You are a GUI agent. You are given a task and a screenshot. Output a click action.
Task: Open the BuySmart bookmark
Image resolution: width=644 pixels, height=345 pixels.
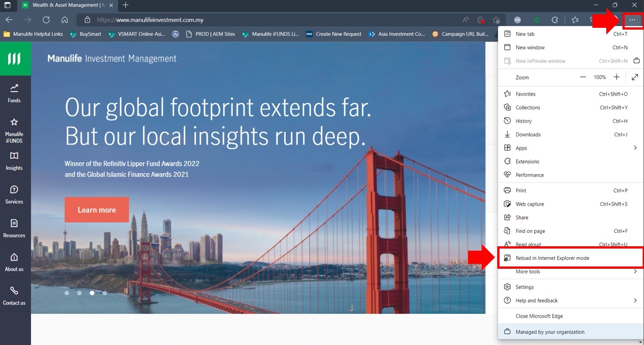tap(86, 34)
